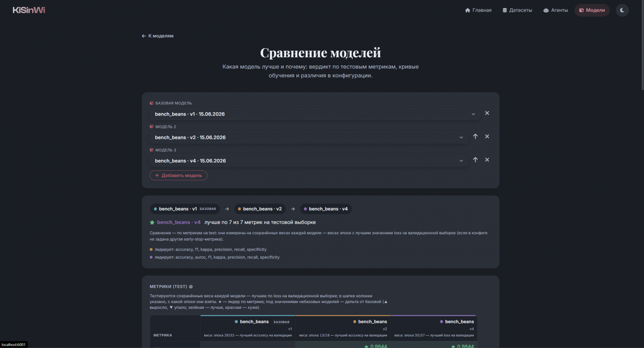Click the v4 bench_beans column header
The image size is (644, 348).
tap(434, 328)
